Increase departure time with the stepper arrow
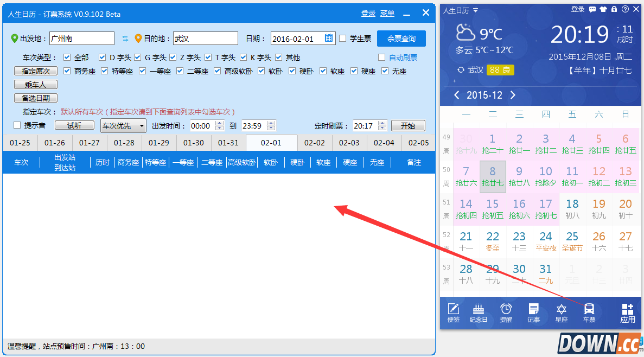This screenshot has height=357, width=644. (219, 123)
